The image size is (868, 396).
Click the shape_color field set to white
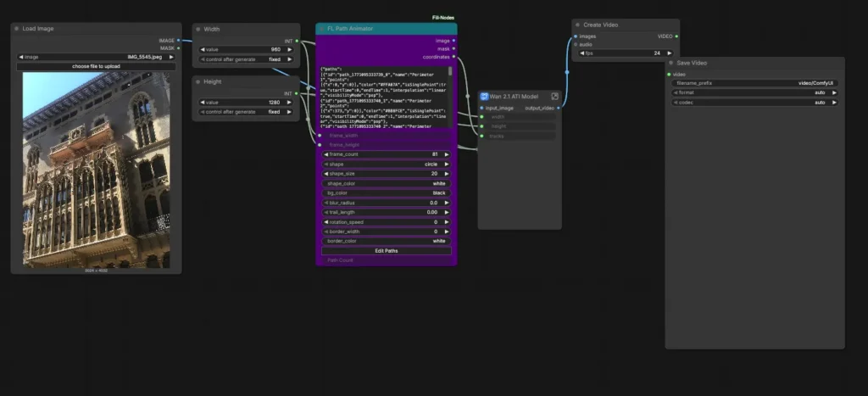(387, 183)
